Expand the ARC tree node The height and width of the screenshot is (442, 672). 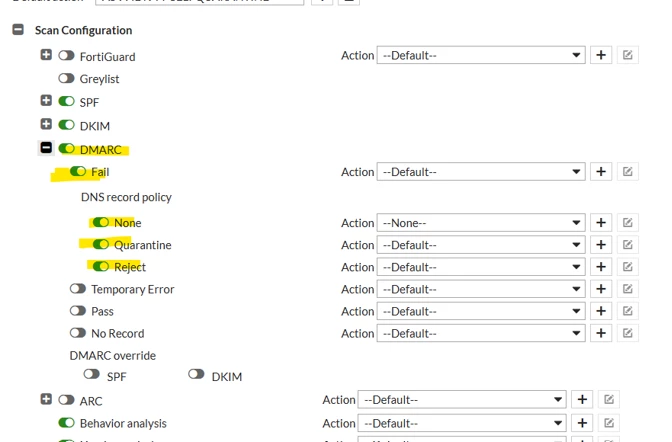click(x=46, y=399)
